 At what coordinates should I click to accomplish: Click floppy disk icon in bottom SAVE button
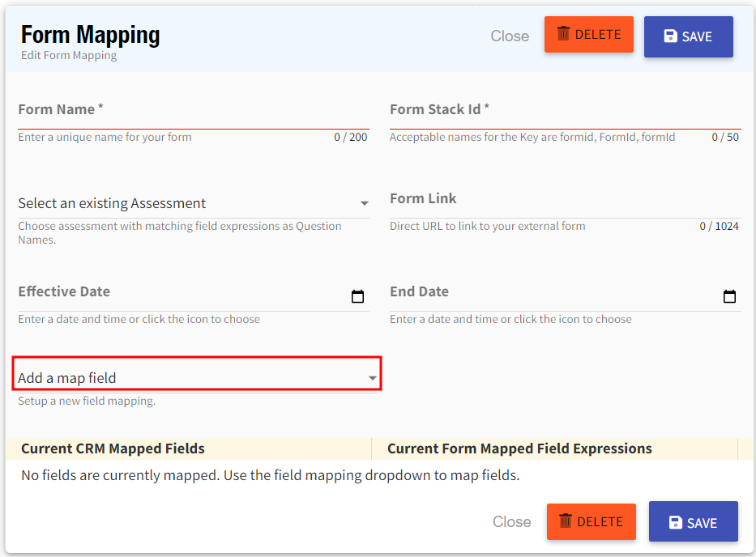point(675,523)
